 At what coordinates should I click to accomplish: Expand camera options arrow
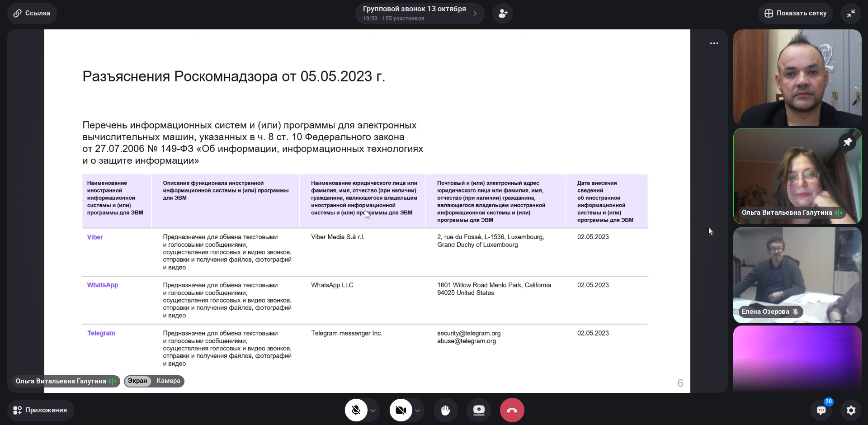pyautogui.click(x=418, y=411)
